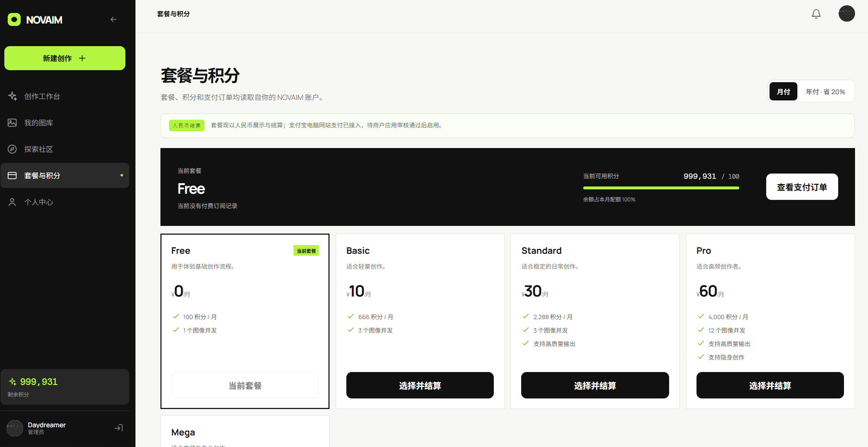This screenshot has height=447, width=868.
Task: Click the NOVAIM logo icon
Action: [14, 20]
